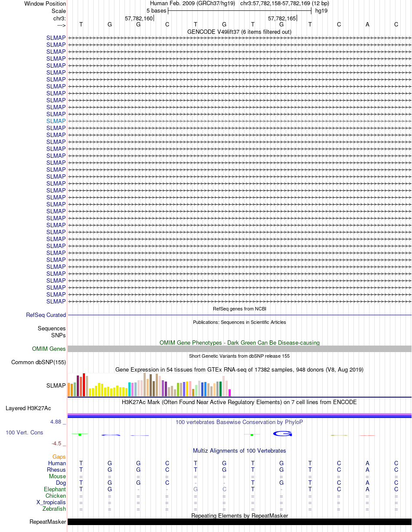Click the ---> strand direction arrow label

tap(61, 25)
